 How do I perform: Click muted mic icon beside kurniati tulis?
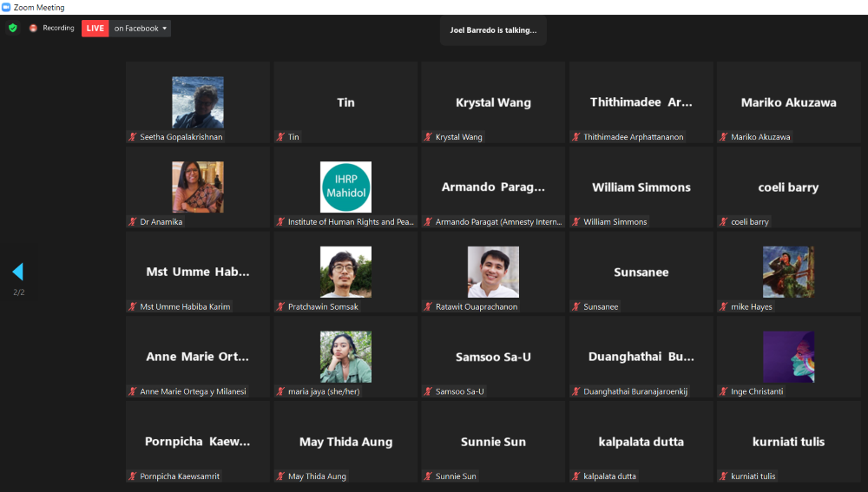point(724,476)
